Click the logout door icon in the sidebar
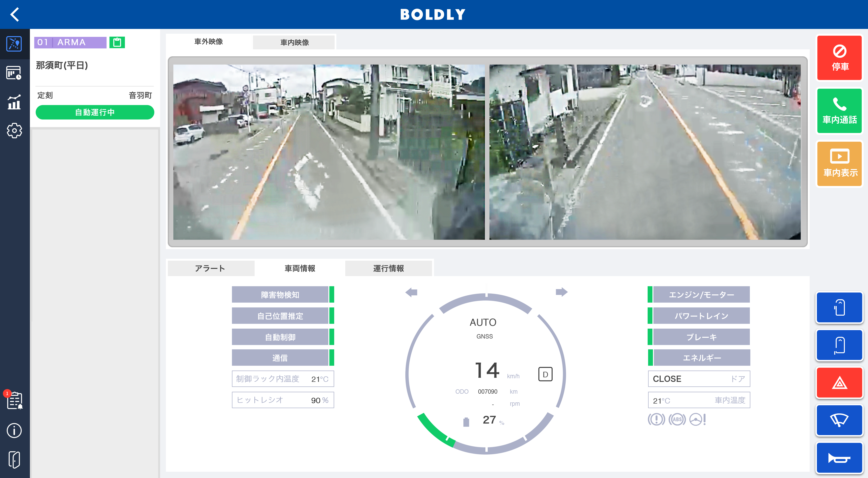 (x=14, y=460)
